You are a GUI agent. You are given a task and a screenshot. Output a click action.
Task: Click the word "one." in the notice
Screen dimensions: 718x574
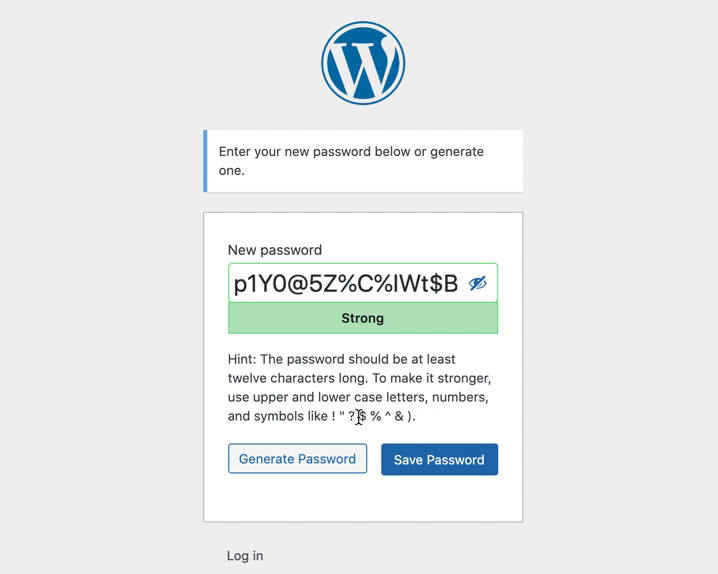click(232, 171)
